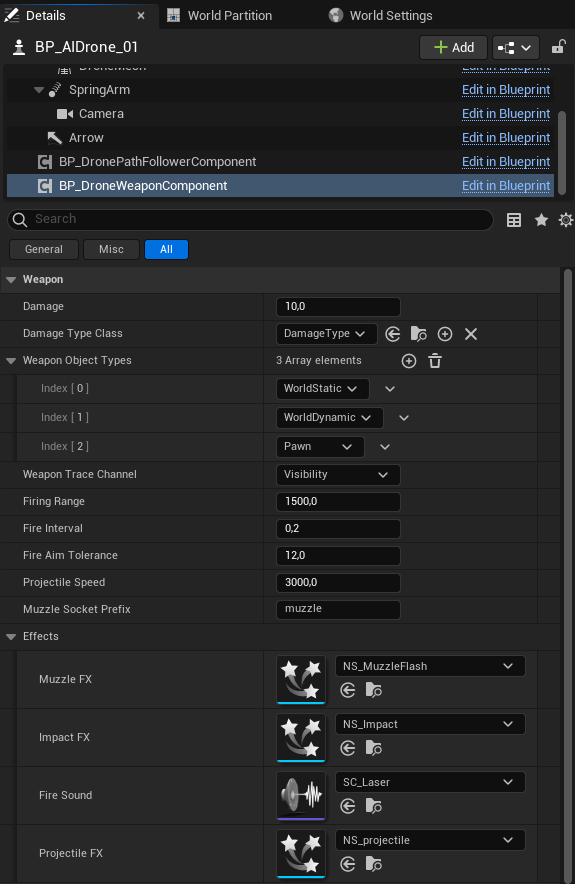
Task: Edit the Firing Range value field
Action: (x=338, y=502)
